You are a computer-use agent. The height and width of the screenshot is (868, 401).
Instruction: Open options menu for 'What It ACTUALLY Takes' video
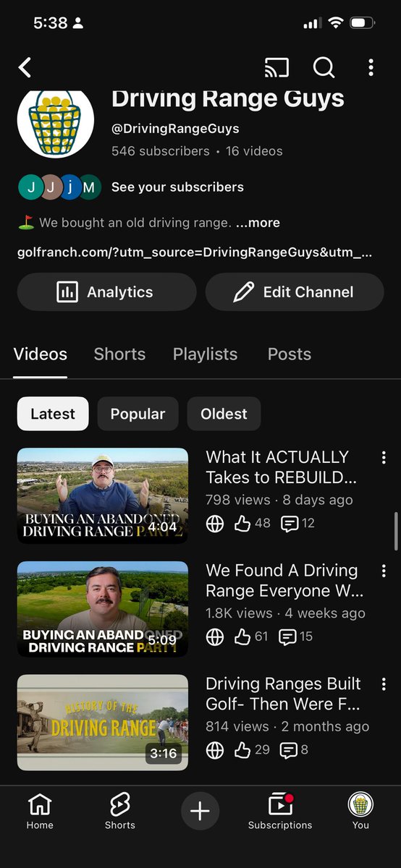pos(384,457)
